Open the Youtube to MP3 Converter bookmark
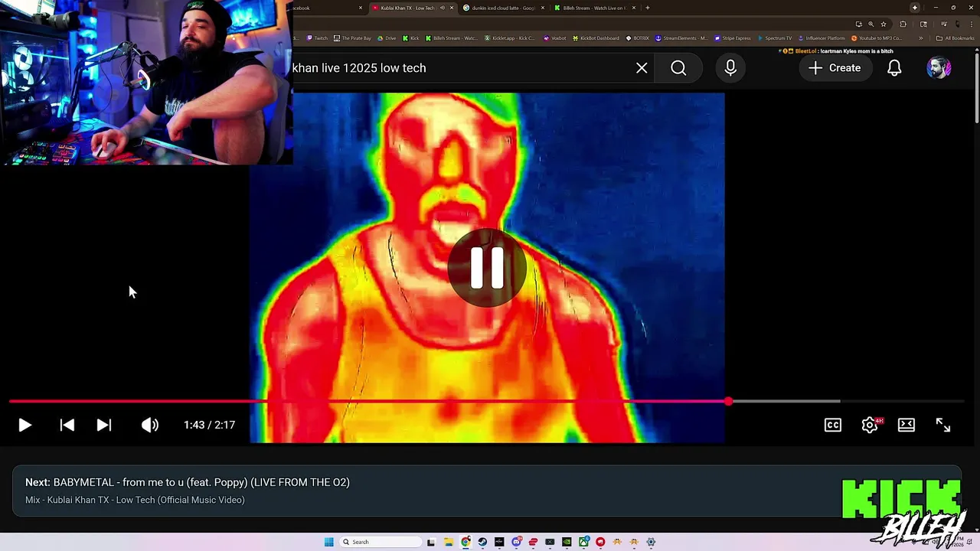Image resolution: width=980 pixels, height=551 pixels. (x=877, y=38)
